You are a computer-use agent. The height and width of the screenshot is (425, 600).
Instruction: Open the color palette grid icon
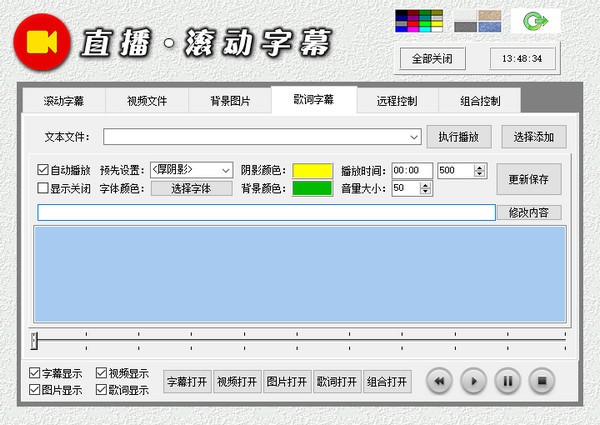tap(421, 20)
